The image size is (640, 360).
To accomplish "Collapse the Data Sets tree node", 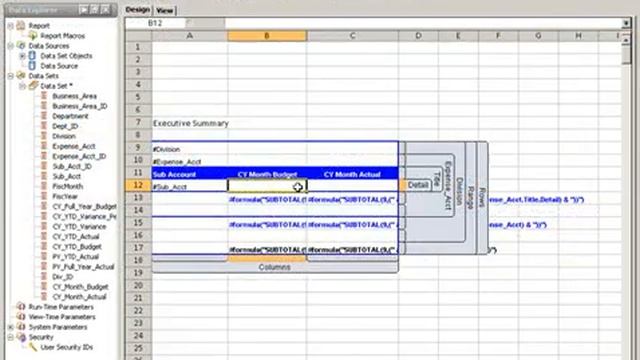I will click(x=11, y=76).
